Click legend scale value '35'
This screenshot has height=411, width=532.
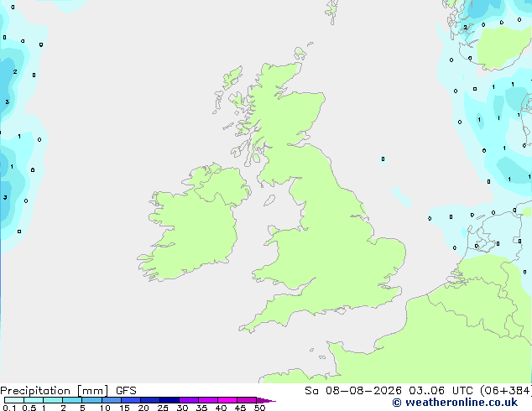(201, 408)
